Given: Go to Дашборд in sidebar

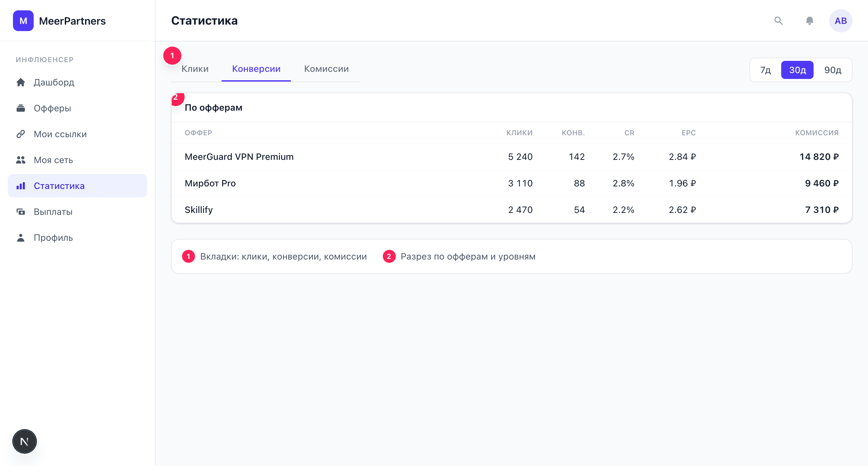Looking at the screenshot, I should (x=77, y=82).
